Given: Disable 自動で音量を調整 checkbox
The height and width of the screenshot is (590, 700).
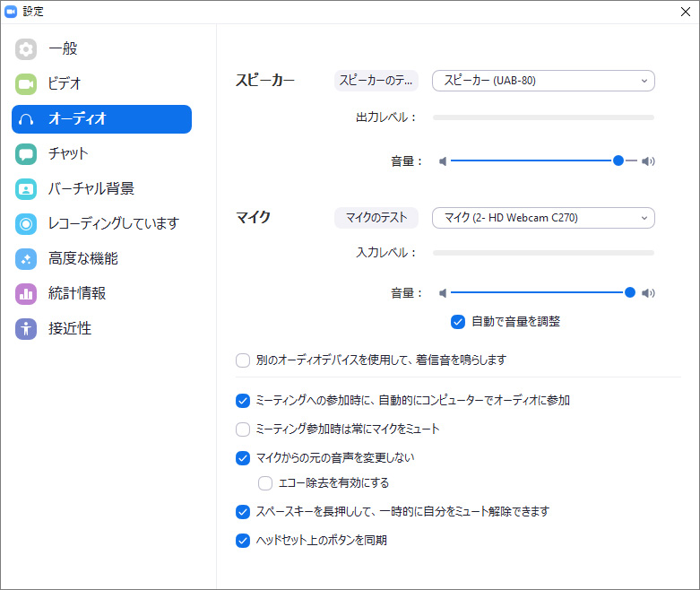Looking at the screenshot, I should pos(458,321).
